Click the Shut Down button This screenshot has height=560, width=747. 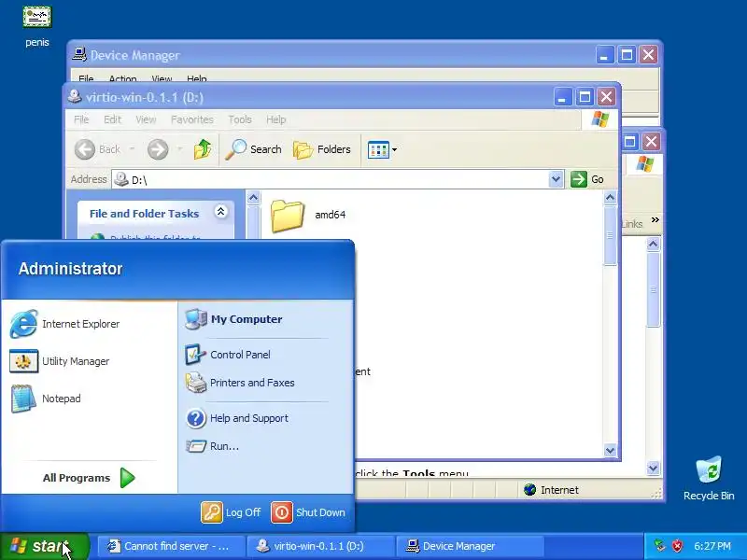click(309, 512)
